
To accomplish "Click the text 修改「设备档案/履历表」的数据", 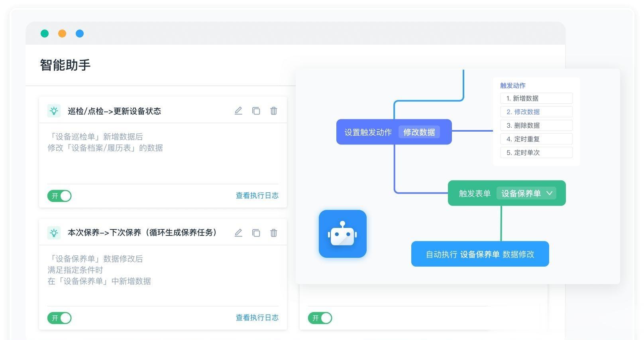I will click(105, 148).
